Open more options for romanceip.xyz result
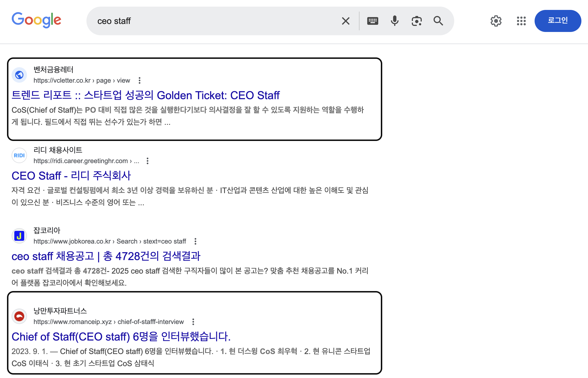The image size is (588, 378). pyautogui.click(x=193, y=322)
